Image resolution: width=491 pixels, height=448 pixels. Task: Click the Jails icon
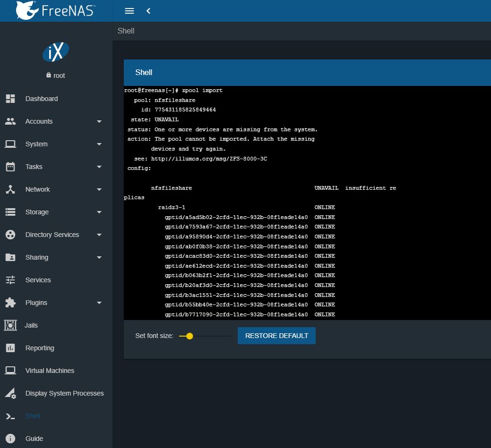10,325
